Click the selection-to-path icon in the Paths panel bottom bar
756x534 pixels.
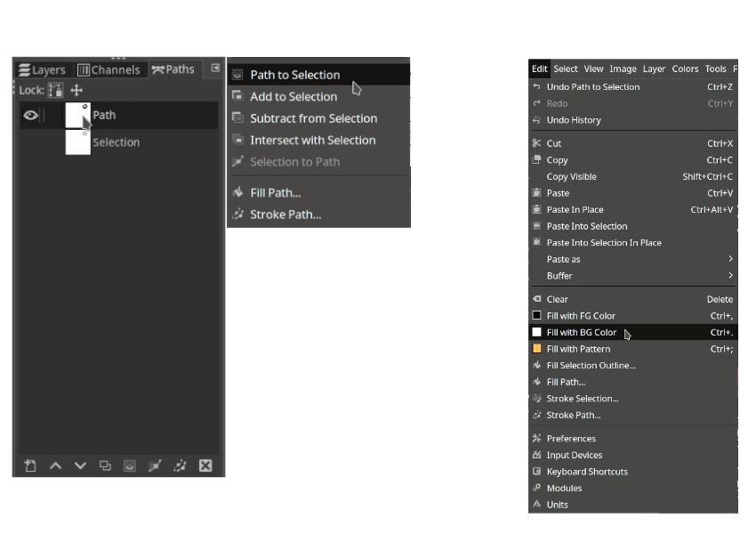point(155,465)
